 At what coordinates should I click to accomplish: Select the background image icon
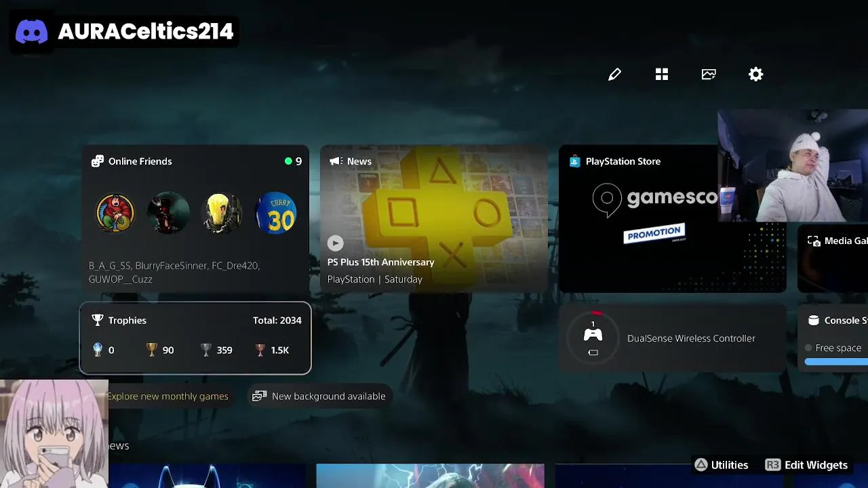tap(709, 75)
